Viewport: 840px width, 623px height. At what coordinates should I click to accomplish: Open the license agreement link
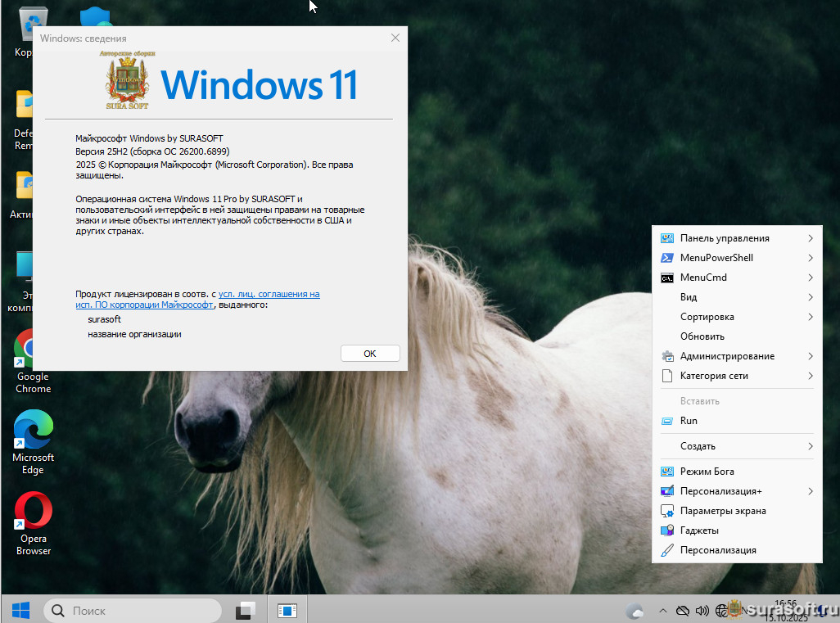point(269,294)
